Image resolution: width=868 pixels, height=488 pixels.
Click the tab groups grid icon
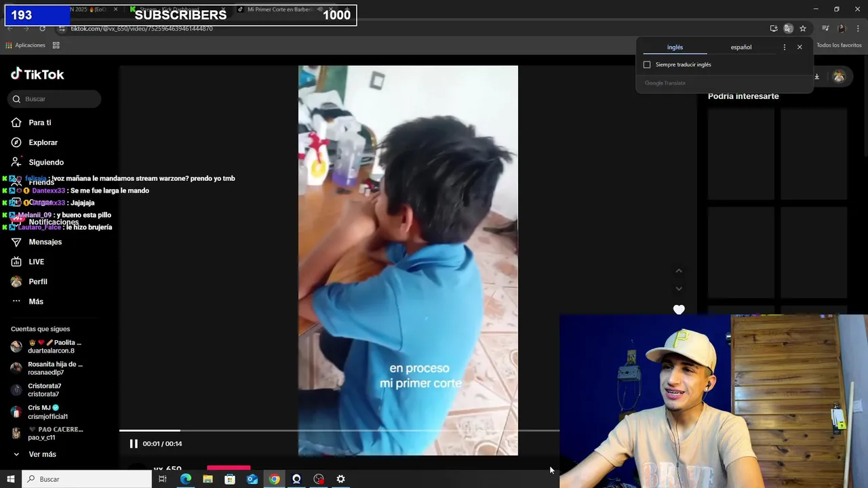tap(56, 45)
